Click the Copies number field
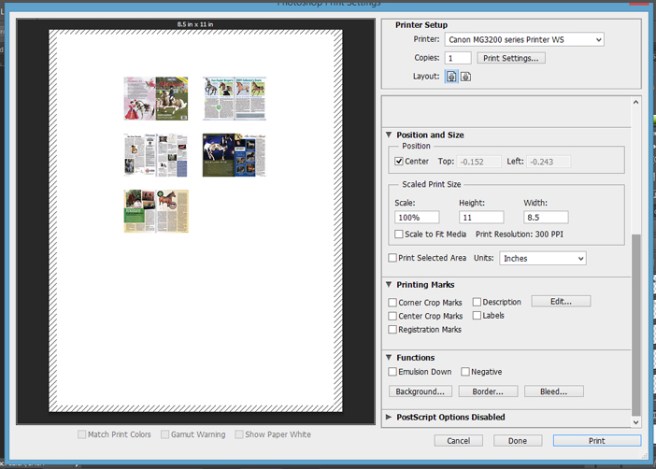Image resolution: width=656 pixels, height=469 pixels. pyautogui.click(x=458, y=58)
